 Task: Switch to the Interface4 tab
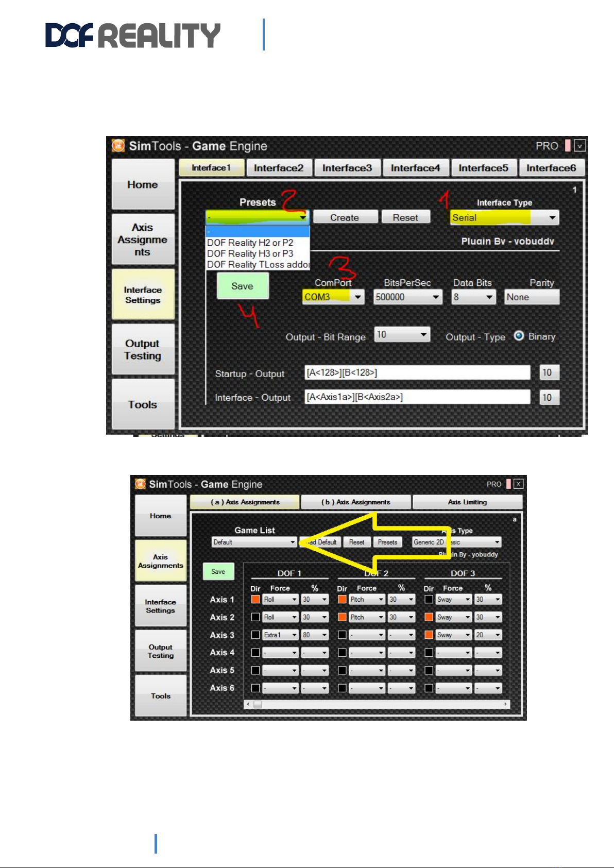pyautogui.click(x=415, y=168)
